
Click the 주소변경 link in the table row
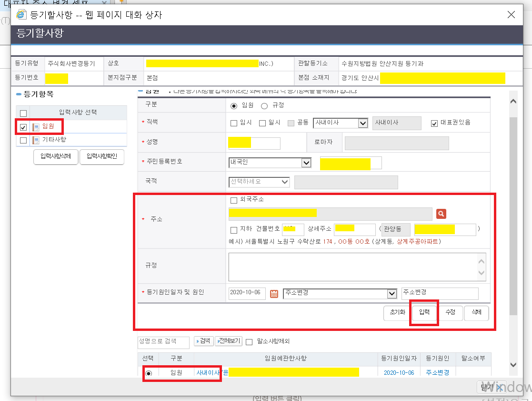[438, 372]
